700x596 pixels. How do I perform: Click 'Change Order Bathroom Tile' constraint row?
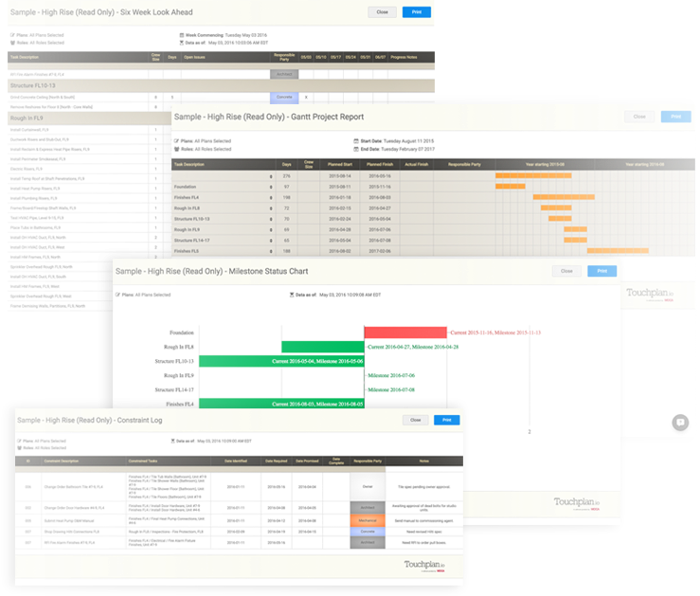pos(239,487)
